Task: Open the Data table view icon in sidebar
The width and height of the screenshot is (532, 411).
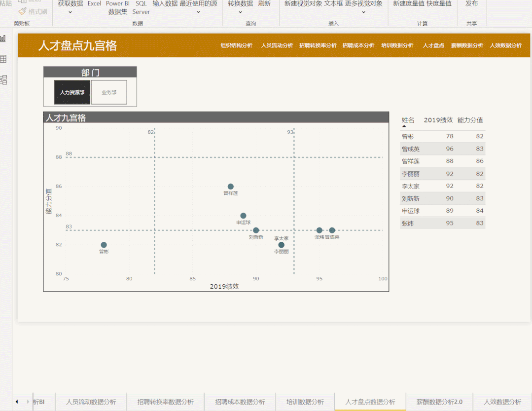Action: pos(3,59)
